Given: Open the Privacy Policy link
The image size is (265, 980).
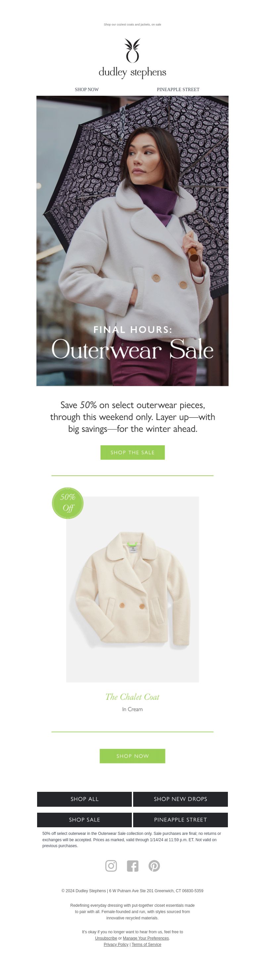Looking at the screenshot, I should coord(116,944).
